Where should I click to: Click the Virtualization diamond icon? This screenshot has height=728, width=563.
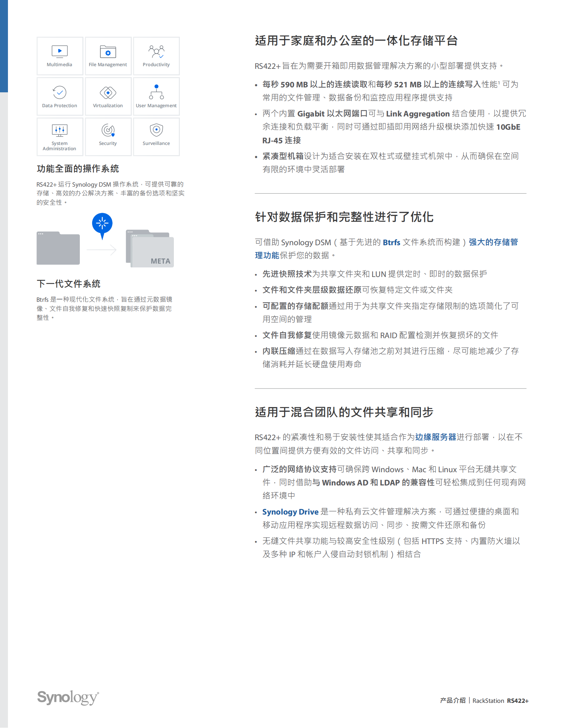point(108,92)
